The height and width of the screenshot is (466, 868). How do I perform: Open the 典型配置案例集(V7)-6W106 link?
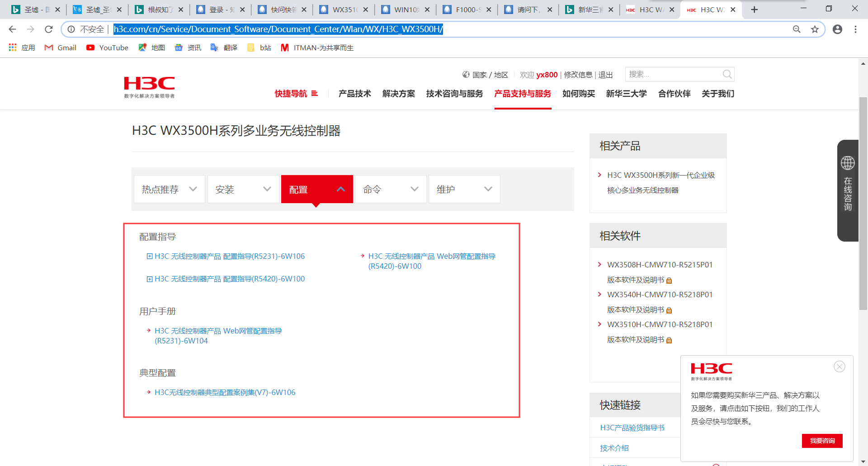(225, 392)
